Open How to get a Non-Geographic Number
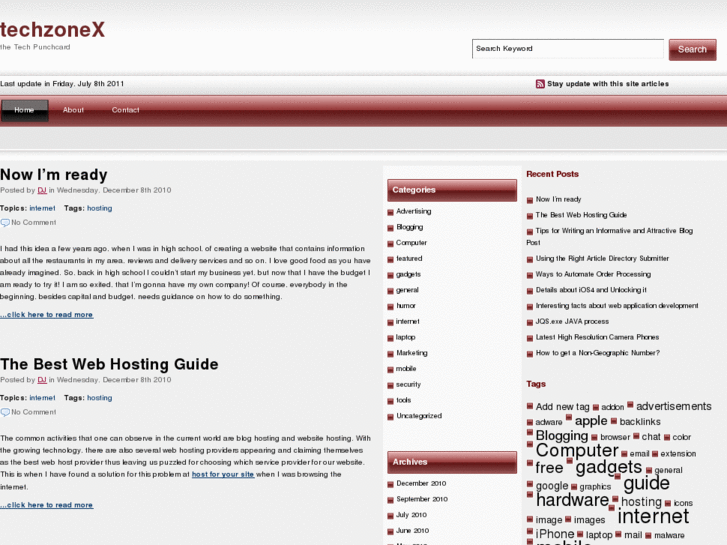The width and height of the screenshot is (727, 545). pyautogui.click(x=598, y=353)
